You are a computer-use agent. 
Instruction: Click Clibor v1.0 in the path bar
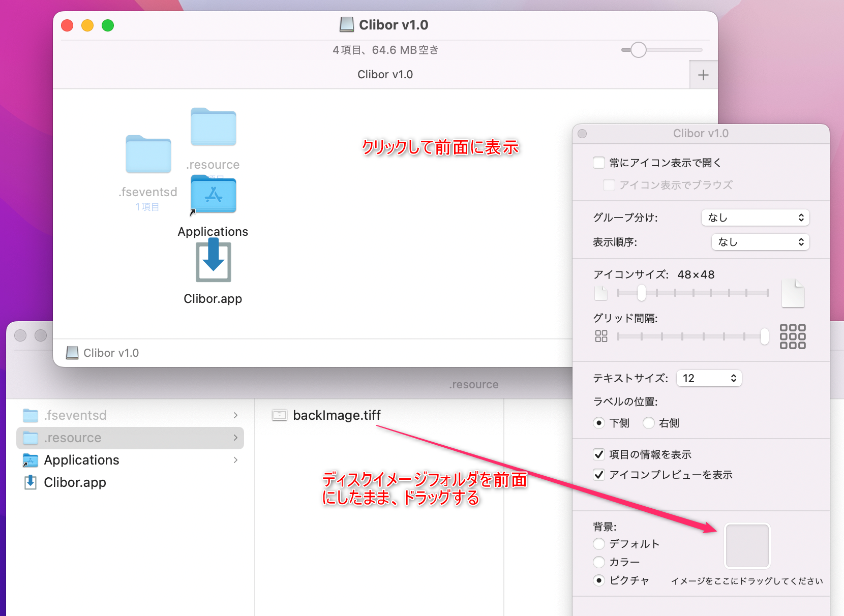(111, 353)
